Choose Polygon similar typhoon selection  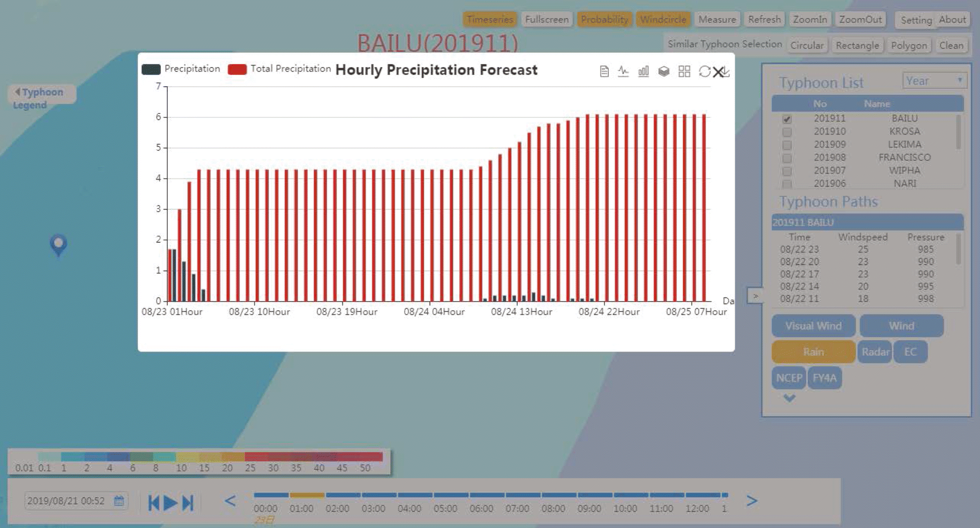908,45
